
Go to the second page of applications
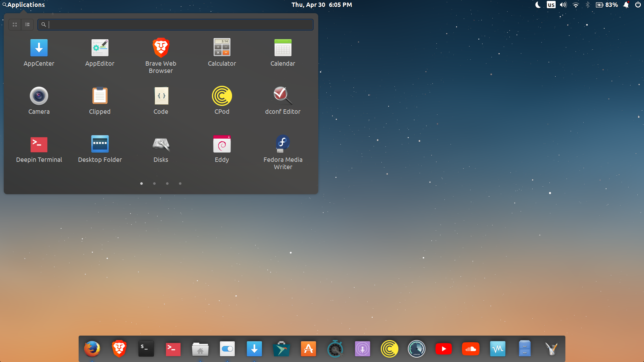154,184
